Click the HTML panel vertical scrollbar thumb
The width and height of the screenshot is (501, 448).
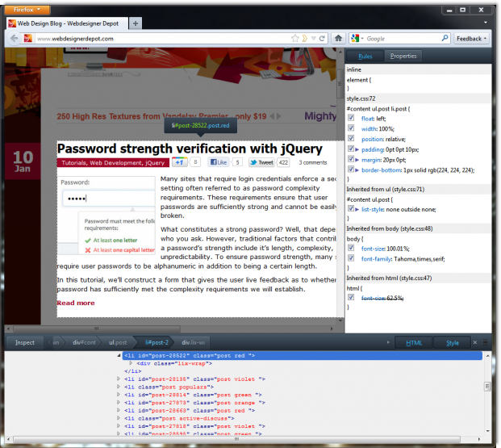coord(487,387)
